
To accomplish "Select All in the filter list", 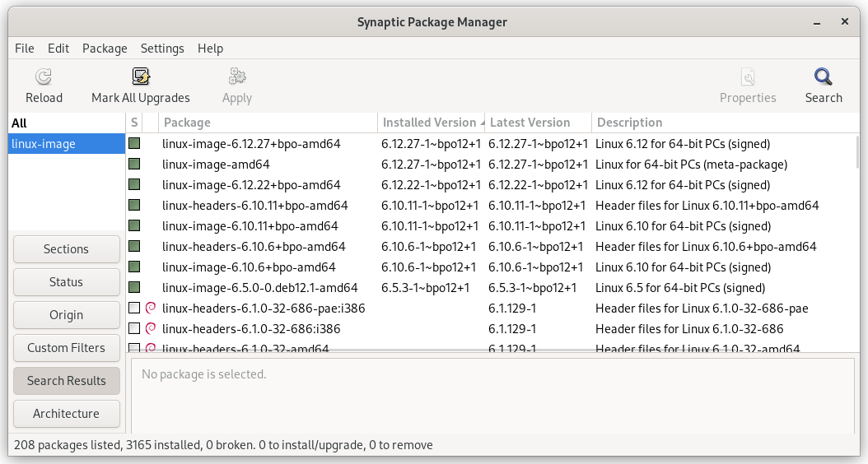I will click(x=67, y=123).
